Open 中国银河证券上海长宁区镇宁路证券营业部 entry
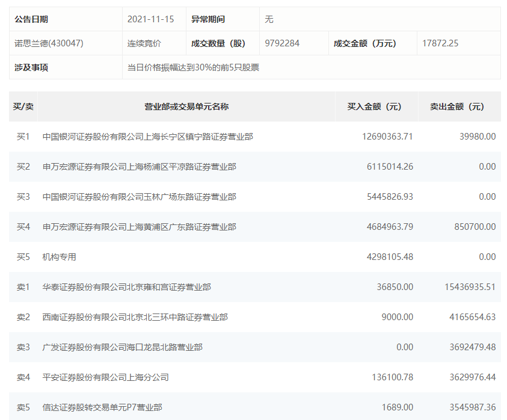 [147, 137]
